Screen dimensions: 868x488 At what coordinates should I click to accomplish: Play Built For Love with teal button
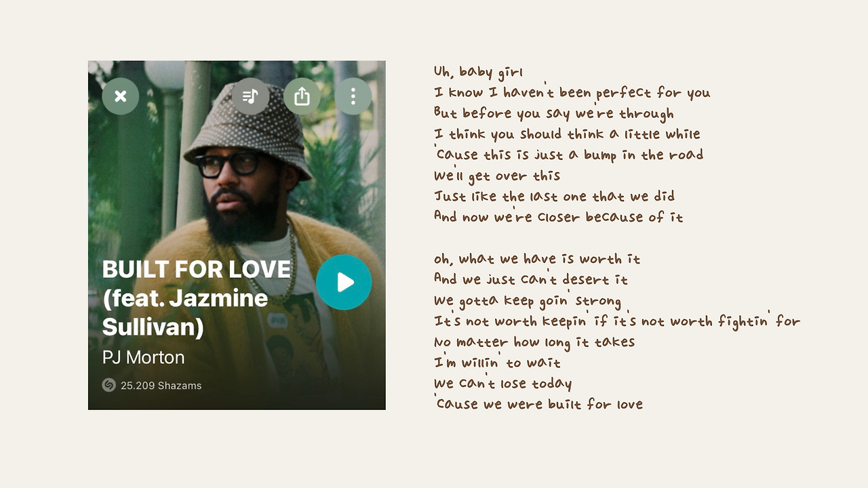tap(344, 282)
